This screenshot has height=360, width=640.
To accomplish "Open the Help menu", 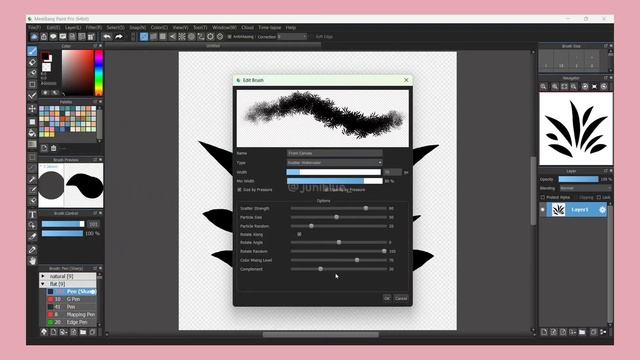I will pyautogui.click(x=291, y=28).
